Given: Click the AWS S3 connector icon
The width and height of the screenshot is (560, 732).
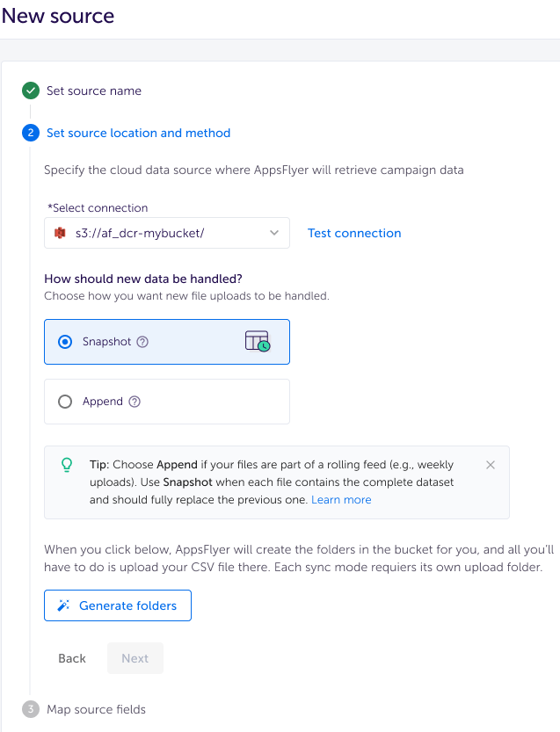Looking at the screenshot, I should tap(58, 233).
